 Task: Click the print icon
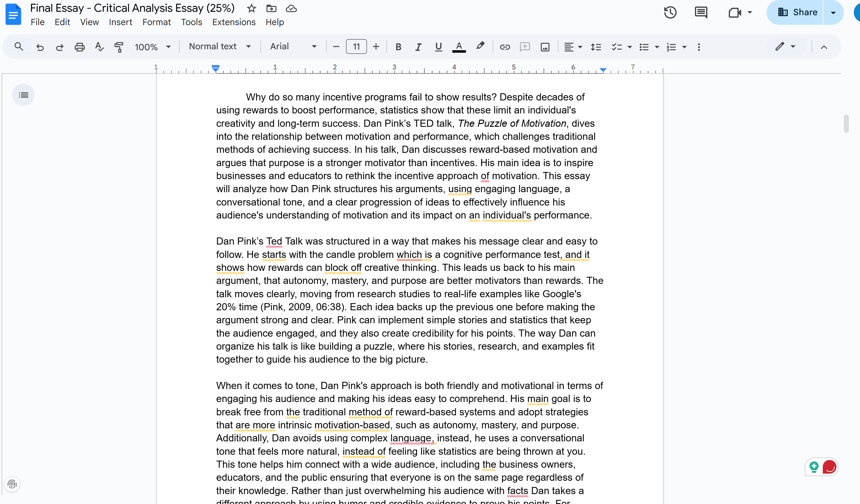click(x=79, y=47)
